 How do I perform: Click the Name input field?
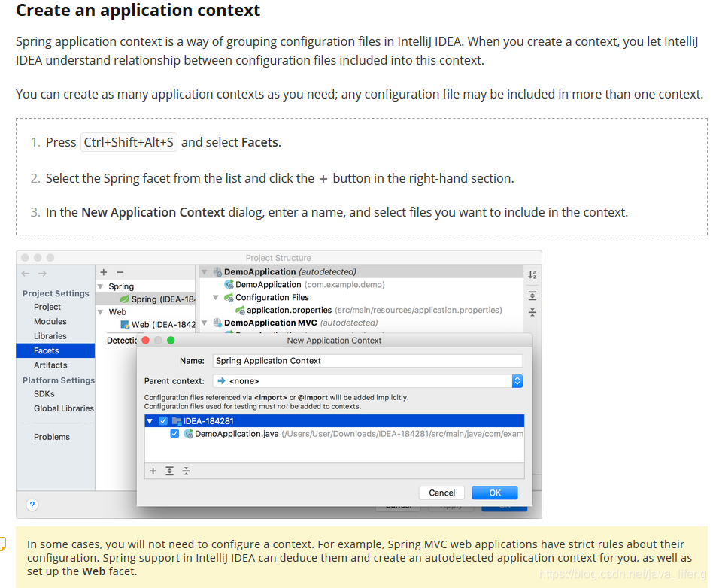point(368,361)
